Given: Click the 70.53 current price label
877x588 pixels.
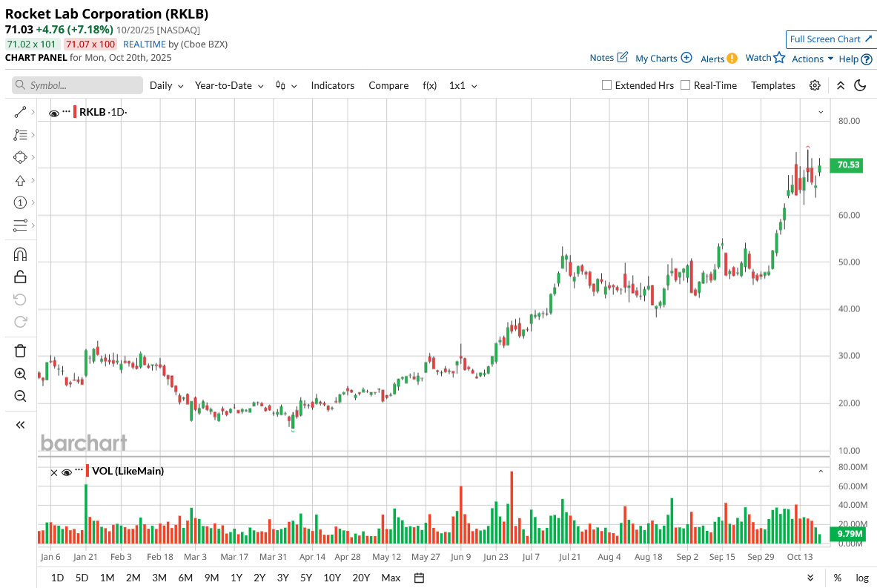Looking at the screenshot, I should click(847, 165).
